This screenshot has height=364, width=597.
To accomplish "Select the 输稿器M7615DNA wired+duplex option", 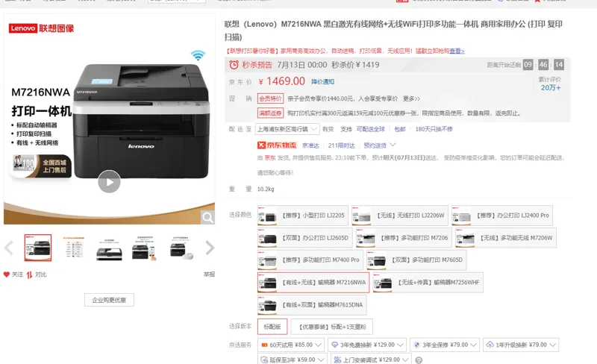I will pos(312,305).
